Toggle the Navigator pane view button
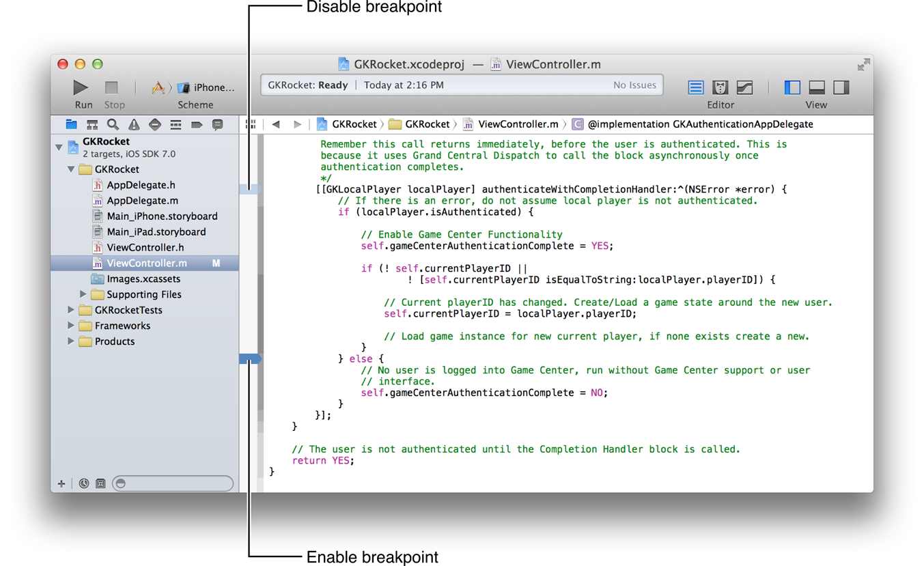 point(792,87)
